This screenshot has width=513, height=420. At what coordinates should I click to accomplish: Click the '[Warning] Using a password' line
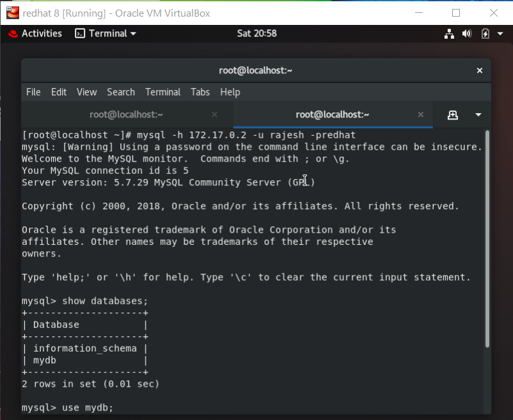pos(252,147)
